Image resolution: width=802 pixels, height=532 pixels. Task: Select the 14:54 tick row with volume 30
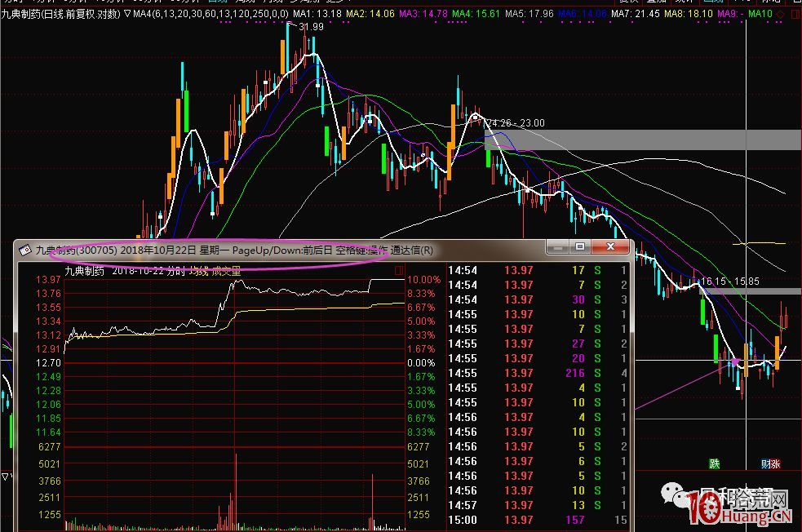coord(538,299)
